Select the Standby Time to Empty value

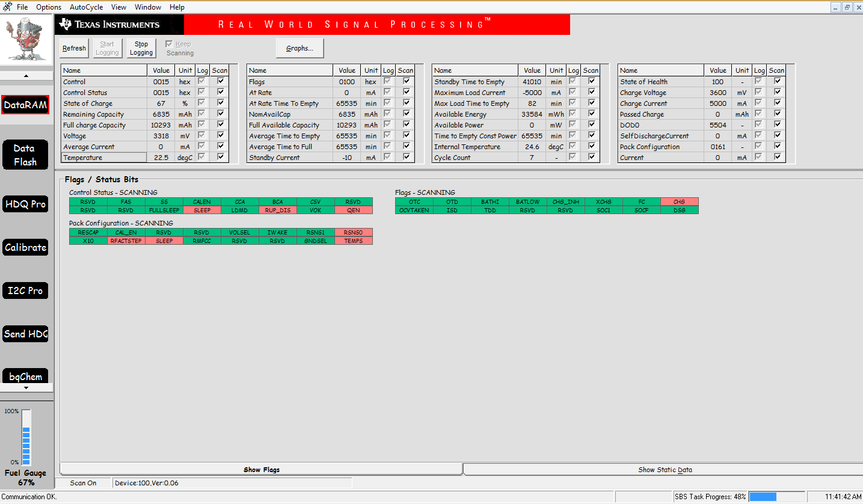coord(532,82)
